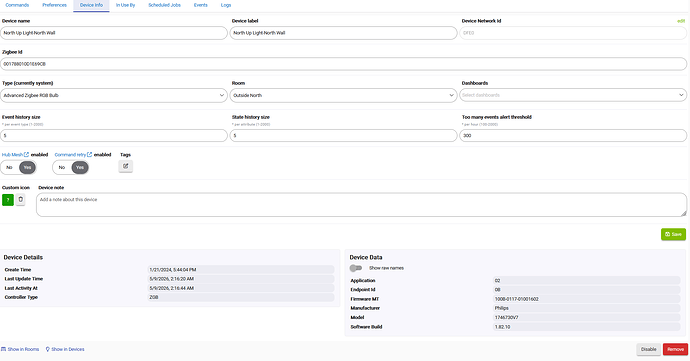Image resolution: width=690 pixels, height=361 pixels.
Task: Click the Device label input field
Action: pyautogui.click(x=343, y=33)
